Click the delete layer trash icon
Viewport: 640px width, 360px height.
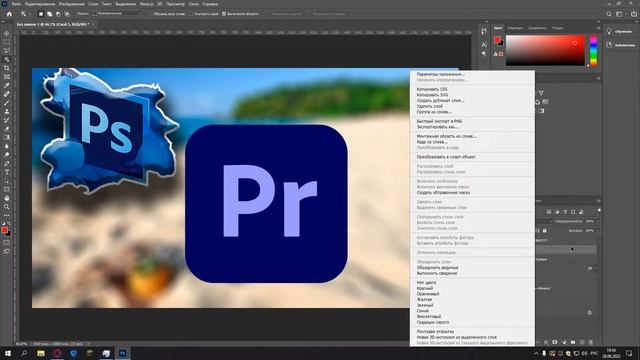coord(591,342)
